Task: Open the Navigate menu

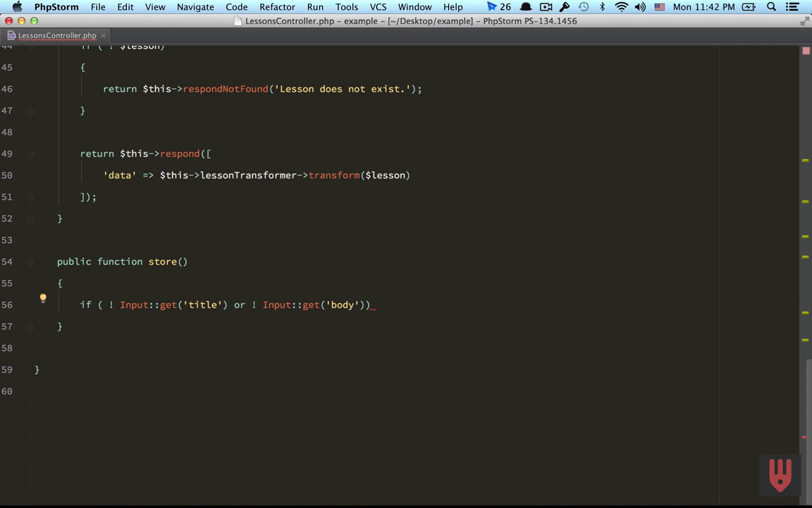Action: pos(195,7)
